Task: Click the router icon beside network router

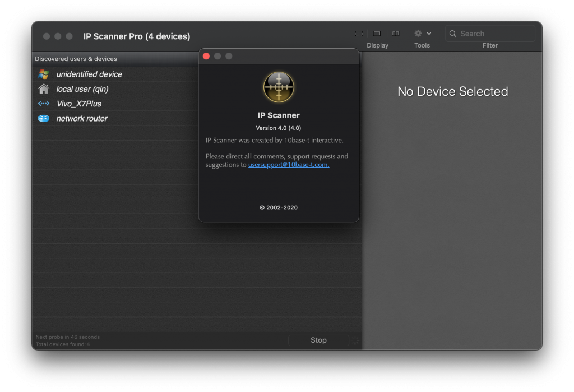Action: 44,119
